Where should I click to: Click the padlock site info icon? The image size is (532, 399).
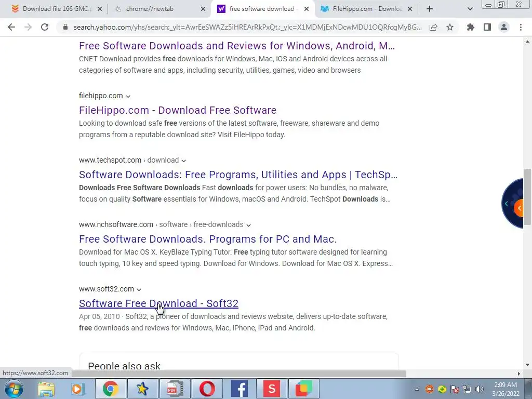pos(65,27)
